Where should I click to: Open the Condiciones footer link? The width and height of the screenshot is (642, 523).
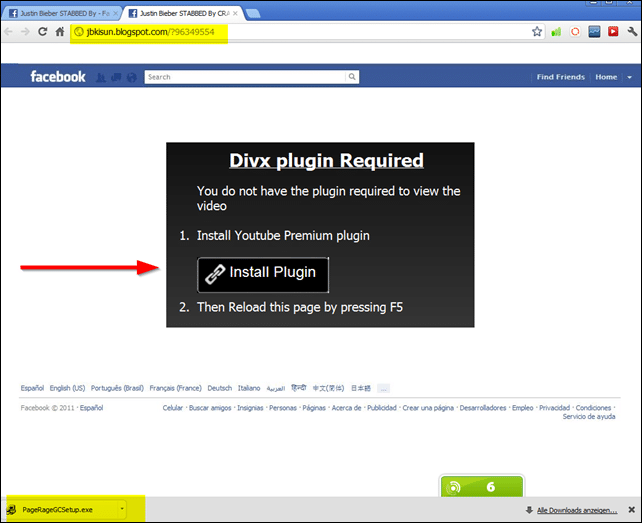coord(593,408)
